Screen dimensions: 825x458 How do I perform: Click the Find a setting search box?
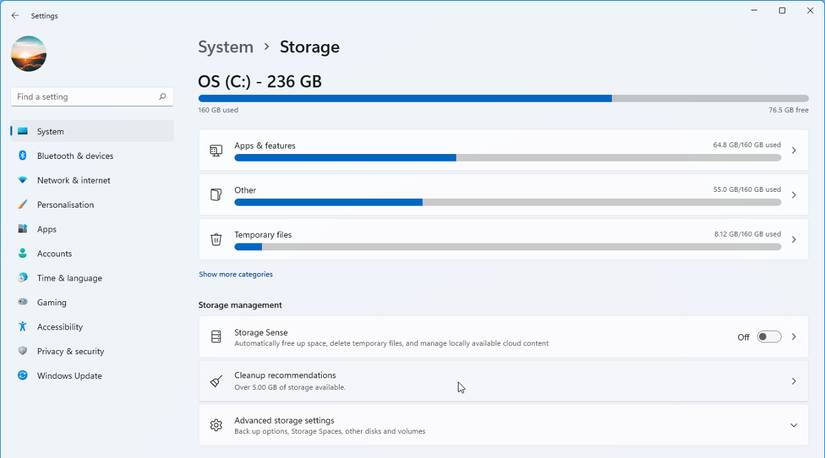click(92, 97)
